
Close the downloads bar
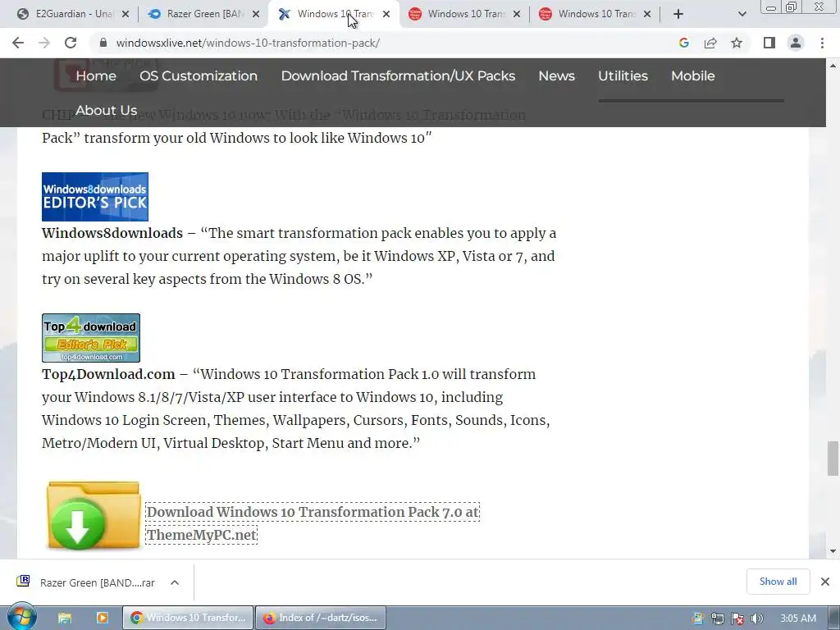[x=825, y=582]
